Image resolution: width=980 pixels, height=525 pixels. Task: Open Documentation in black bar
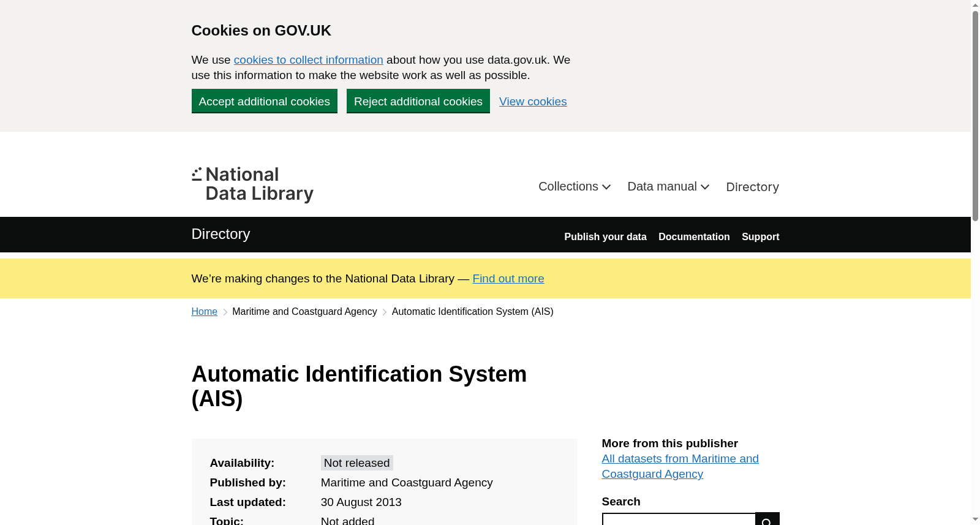pyautogui.click(x=694, y=236)
